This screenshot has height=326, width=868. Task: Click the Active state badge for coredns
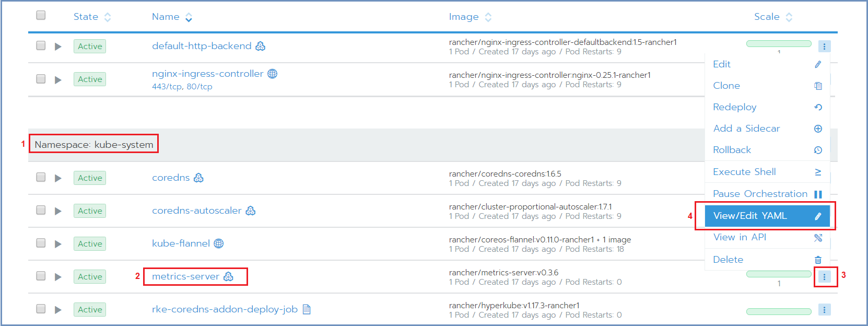pyautogui.click(x=90, y=178)
